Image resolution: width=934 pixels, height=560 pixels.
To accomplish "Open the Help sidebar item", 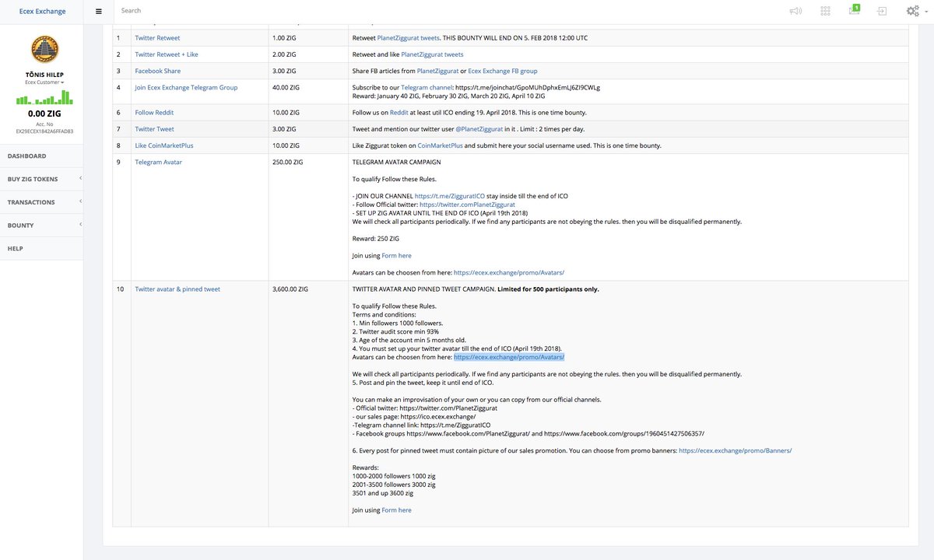I will click(x=42, y=249).
